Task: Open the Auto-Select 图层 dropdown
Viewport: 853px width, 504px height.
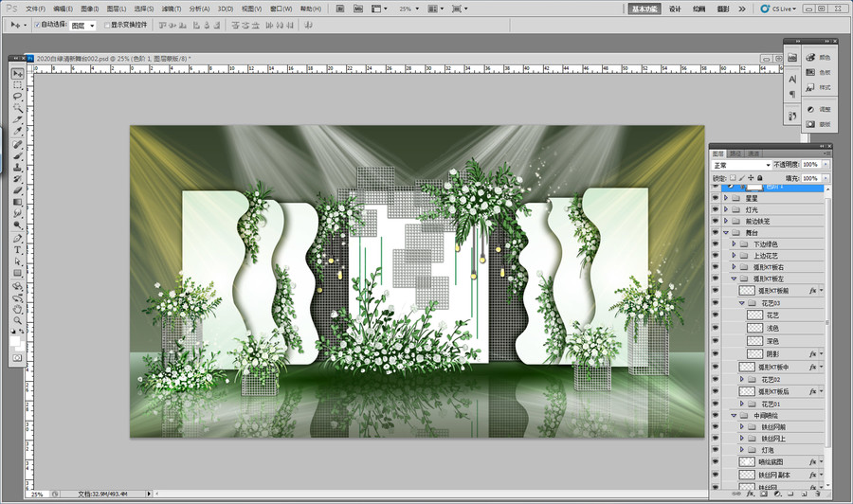Action: point(83,26)
